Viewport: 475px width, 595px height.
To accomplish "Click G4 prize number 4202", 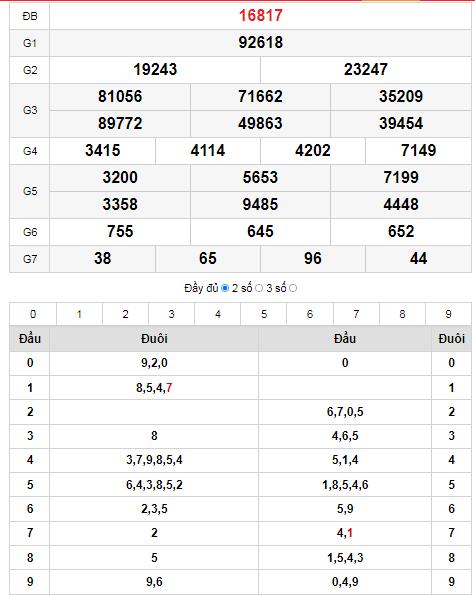I will 313,151.
